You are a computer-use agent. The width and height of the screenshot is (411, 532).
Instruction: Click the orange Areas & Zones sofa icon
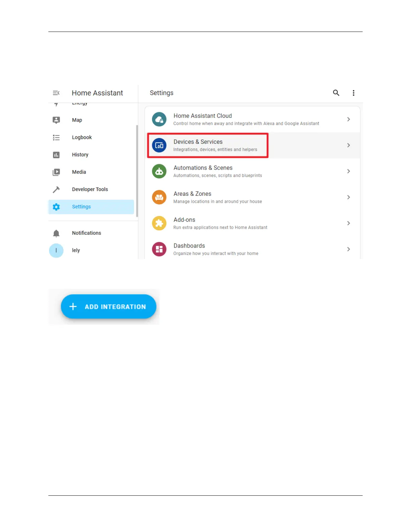(159, 197)
